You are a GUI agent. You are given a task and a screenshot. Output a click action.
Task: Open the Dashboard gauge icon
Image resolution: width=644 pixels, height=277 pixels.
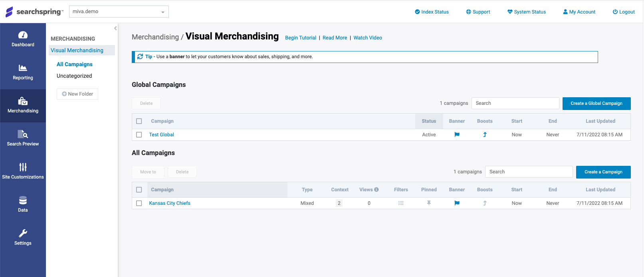(x=23, y=35)
